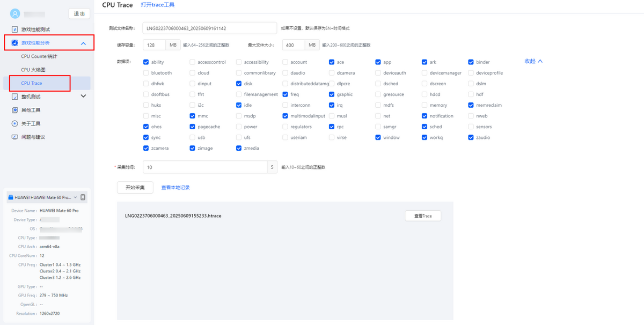Collapse the 游戏性能分析 menu chevron

[83, 43]
